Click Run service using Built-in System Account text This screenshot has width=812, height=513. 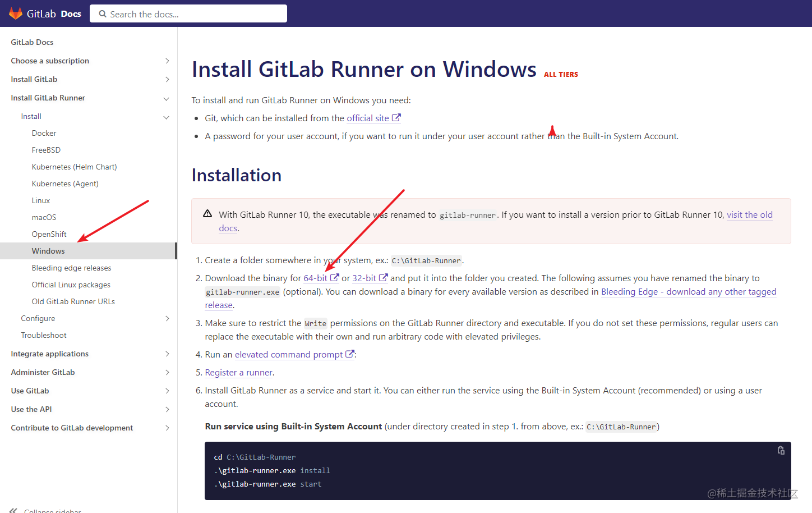pos(293,426)
